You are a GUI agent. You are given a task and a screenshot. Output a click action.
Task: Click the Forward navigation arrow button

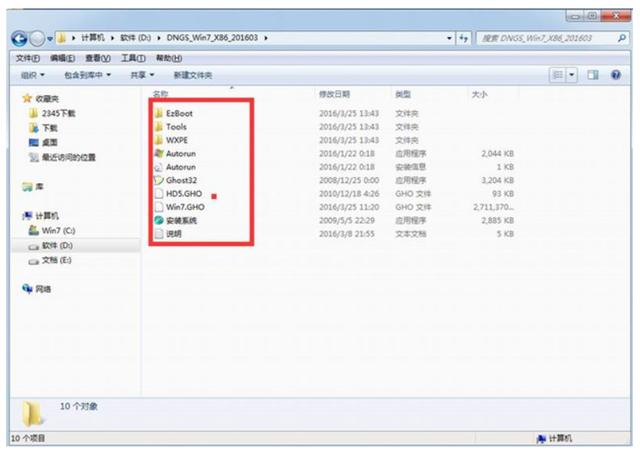(x=37, y=39)
